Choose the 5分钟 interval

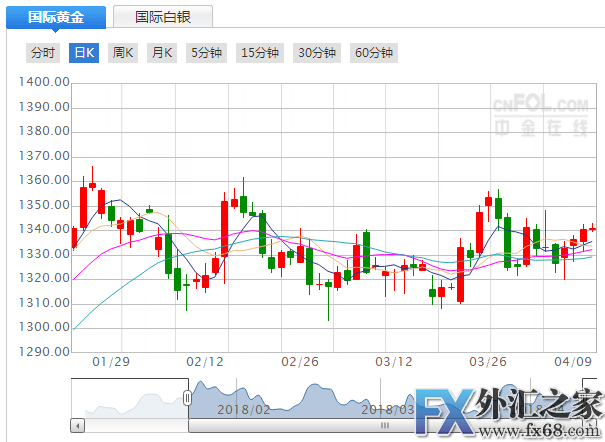pos(206,53)
